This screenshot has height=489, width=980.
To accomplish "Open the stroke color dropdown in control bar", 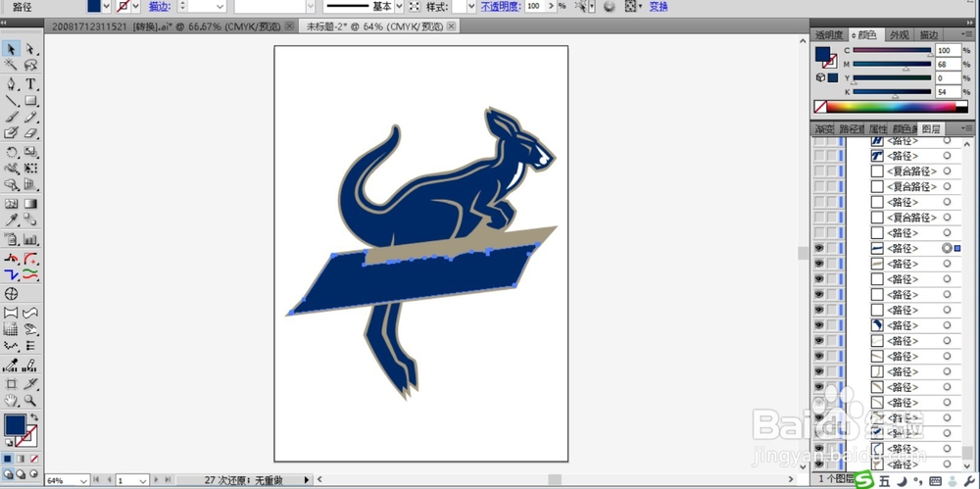I will tap(135, 6).
